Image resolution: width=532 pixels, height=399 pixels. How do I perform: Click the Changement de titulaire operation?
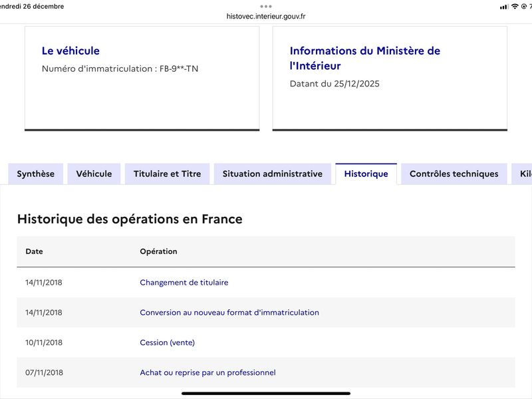[184, 282]
